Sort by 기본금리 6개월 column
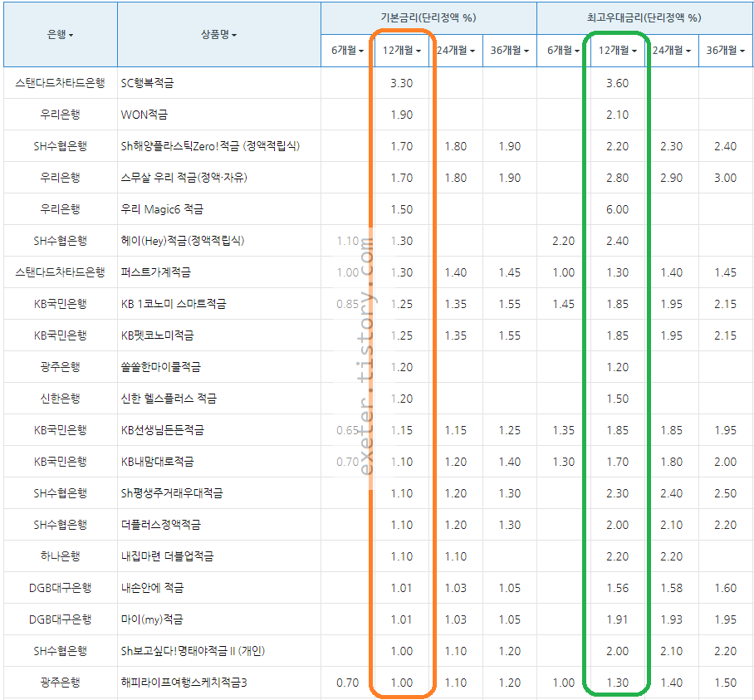The height and width of the screenshot is (700, 754). pyautogui.click(x=347, y=50)
